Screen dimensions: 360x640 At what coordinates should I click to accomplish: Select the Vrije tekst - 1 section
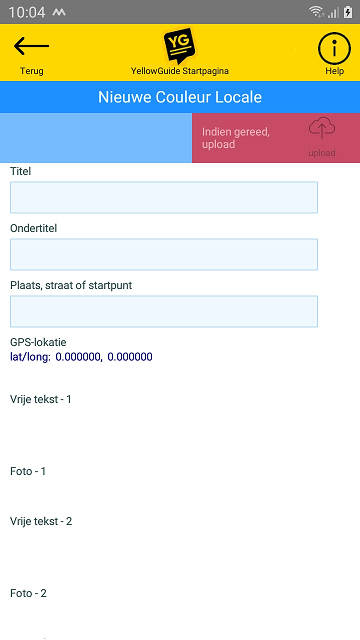click(x=41, y=399)
